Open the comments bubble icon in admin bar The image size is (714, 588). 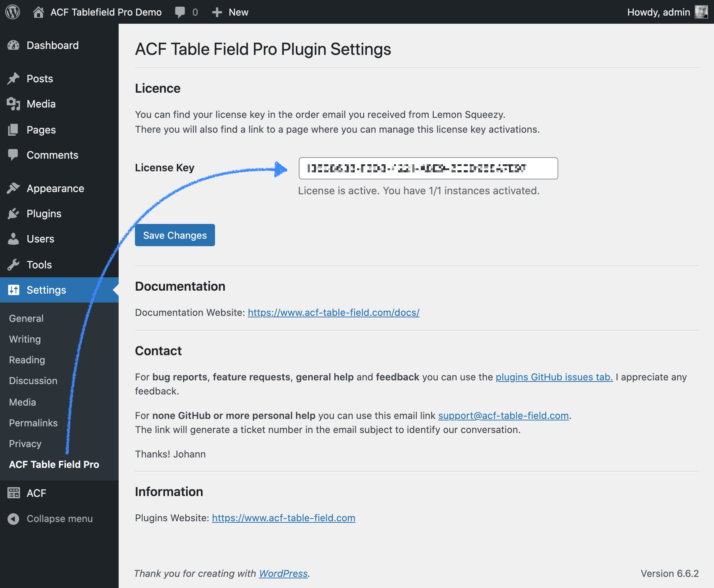[180, 12]
